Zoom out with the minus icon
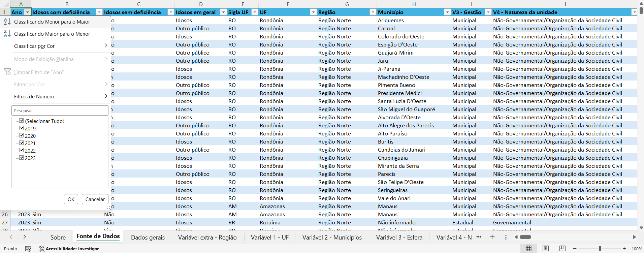This screenshot has height=253, width=644. (575, 248)
